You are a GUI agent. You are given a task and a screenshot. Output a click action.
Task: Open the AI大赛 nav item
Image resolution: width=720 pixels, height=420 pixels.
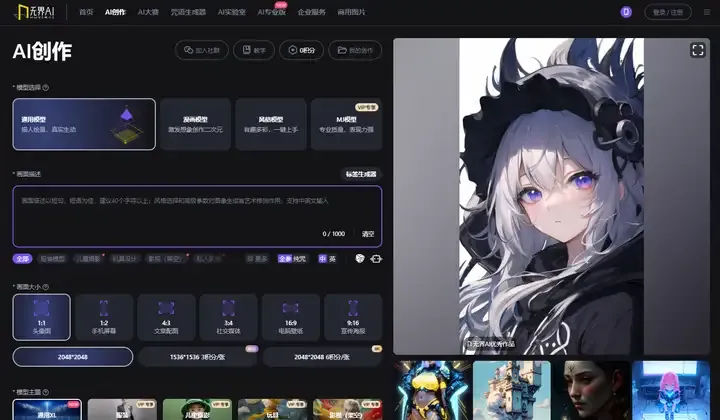point(148,12)
